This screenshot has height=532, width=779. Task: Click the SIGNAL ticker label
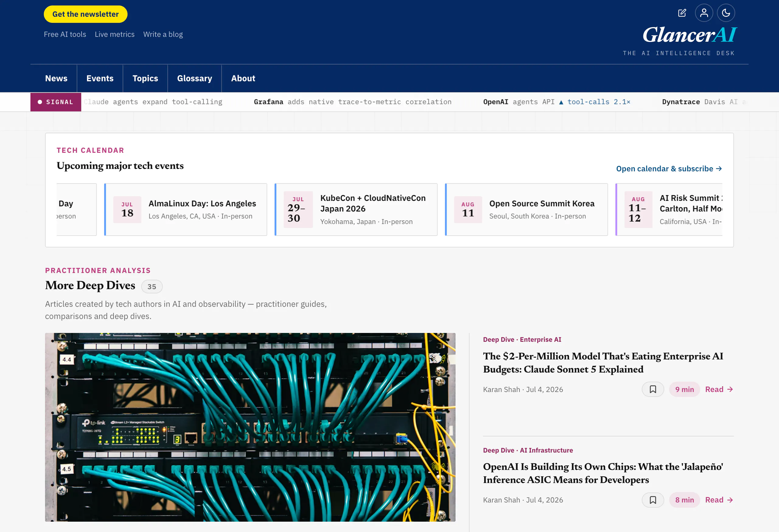click(56, 102)
